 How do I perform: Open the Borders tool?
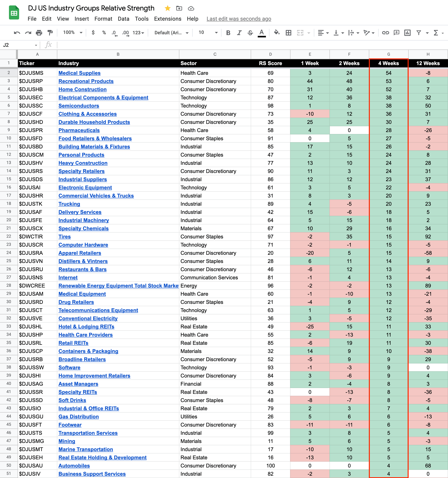click(x=288, y=33)
